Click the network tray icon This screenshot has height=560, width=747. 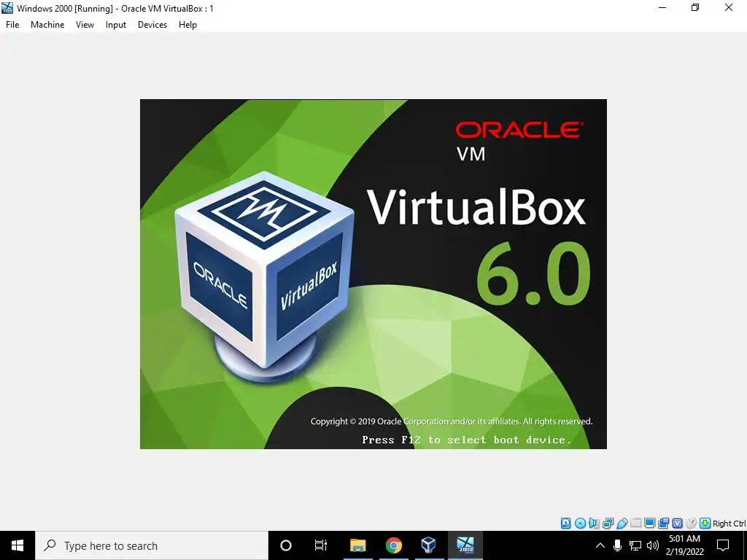coord(635,545)
